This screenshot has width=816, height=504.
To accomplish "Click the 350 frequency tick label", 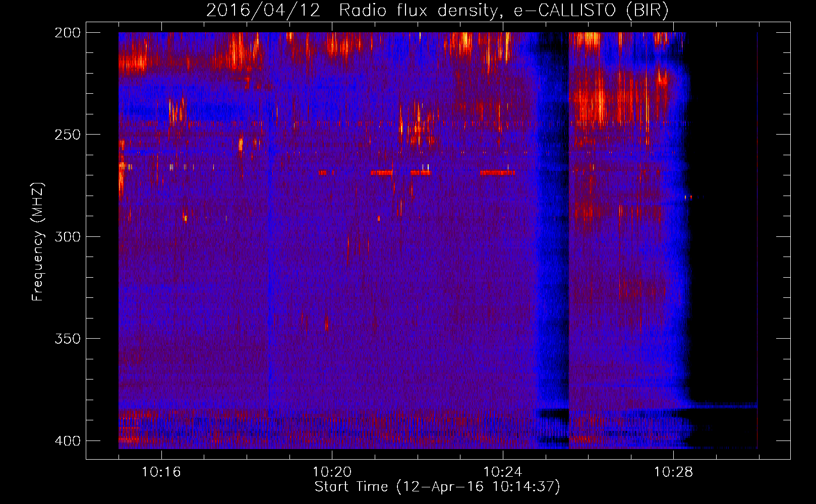I will [68, 339].
